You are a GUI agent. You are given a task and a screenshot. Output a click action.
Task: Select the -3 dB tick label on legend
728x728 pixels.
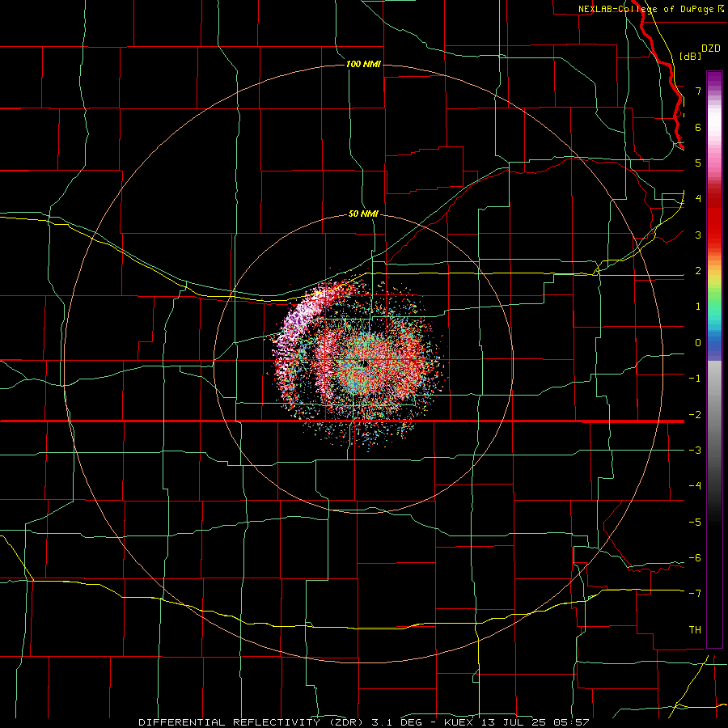695,451
